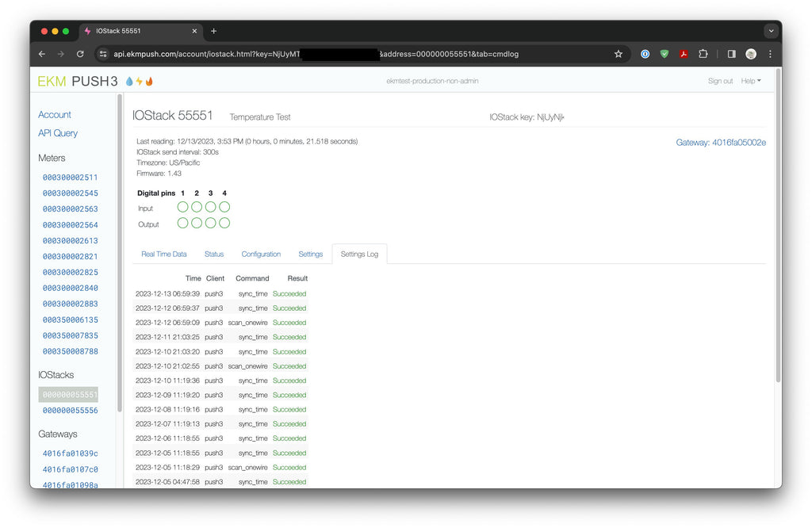Open Chrome three-dot menu
812x528 pixels.
pos(770,54)
